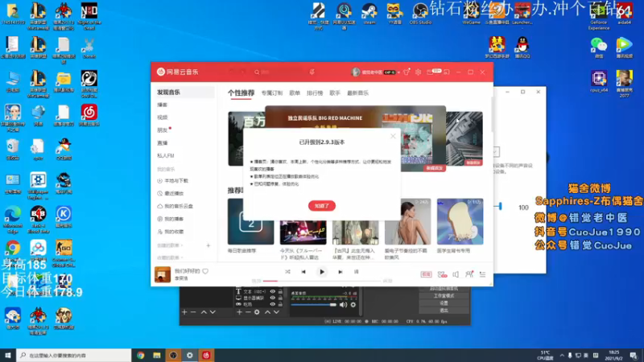Screen dimensions: 644x362
Task: Switch to 歌手 tab
Action: point(335,93)
